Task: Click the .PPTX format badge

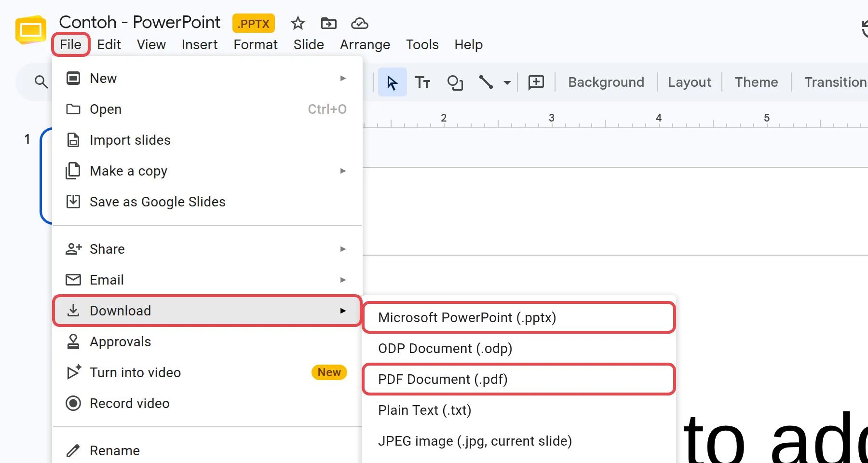Action: pyautogui.click(x=254, y=23)
